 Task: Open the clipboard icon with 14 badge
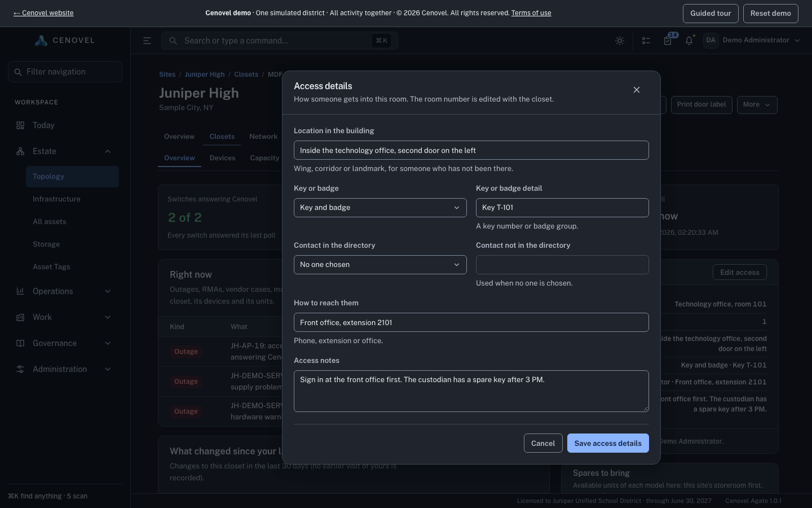pos(668,41)
